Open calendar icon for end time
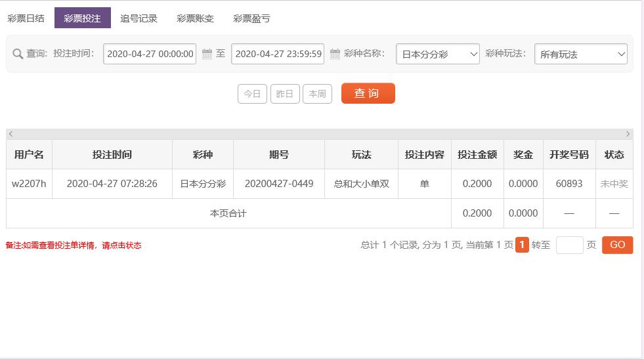The height and width of the screenshot is (359, 644). 335,54
